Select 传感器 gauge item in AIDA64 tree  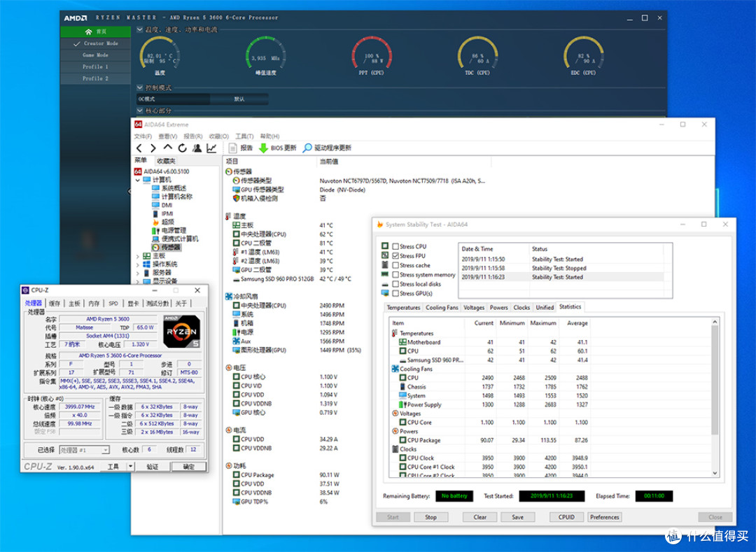coord(167,247)
